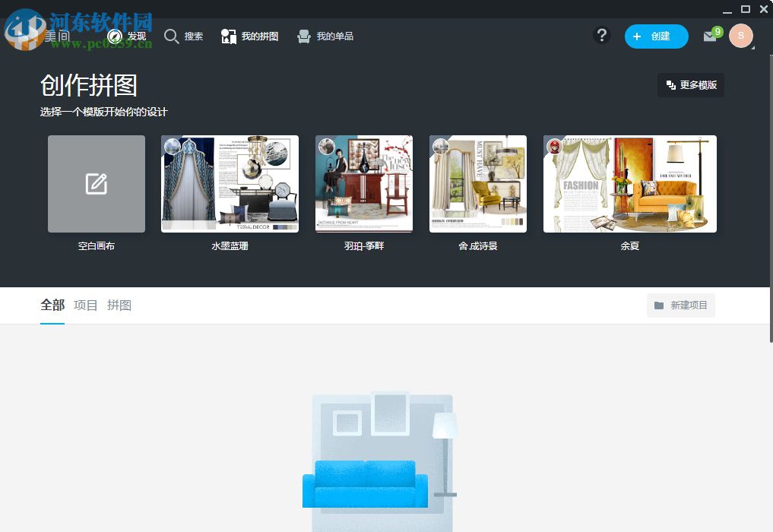
Task: Open the help question mark icon
Action: pyautogui.click(x=601, y=36)
